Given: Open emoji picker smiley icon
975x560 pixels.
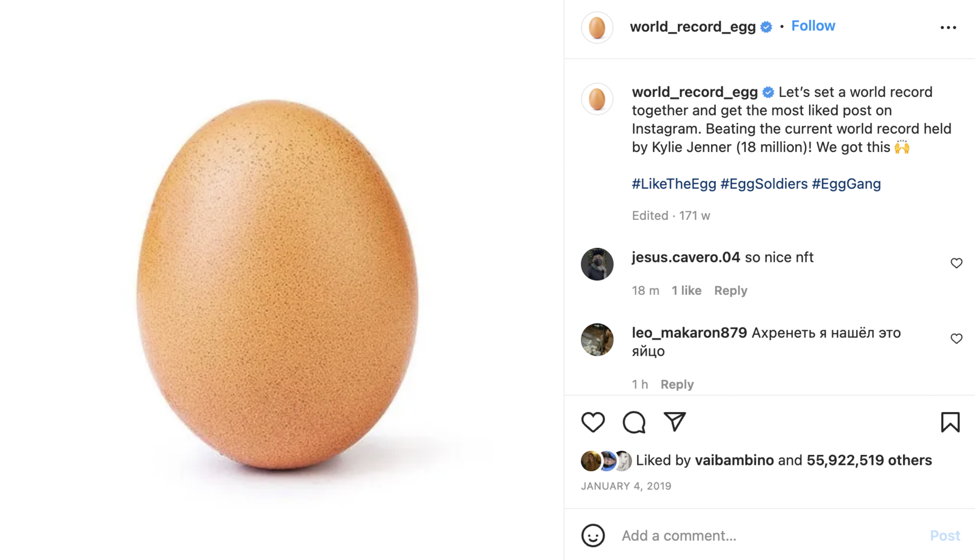Looking at the screenshot, I should click(593, 536).
